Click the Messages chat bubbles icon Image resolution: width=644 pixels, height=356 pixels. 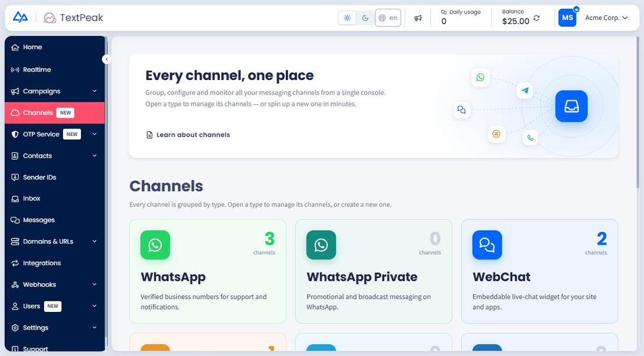pyautogui.click(x=15, y=220)
